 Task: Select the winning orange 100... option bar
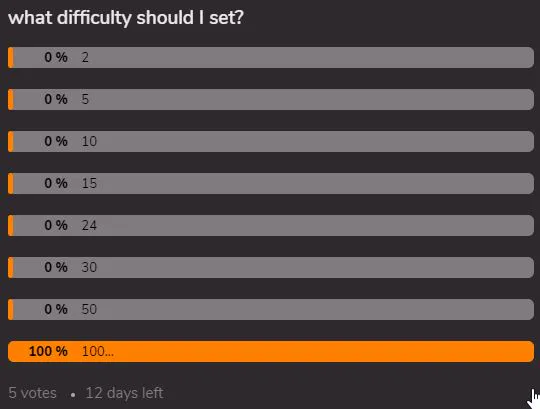(x=271, y=351)
